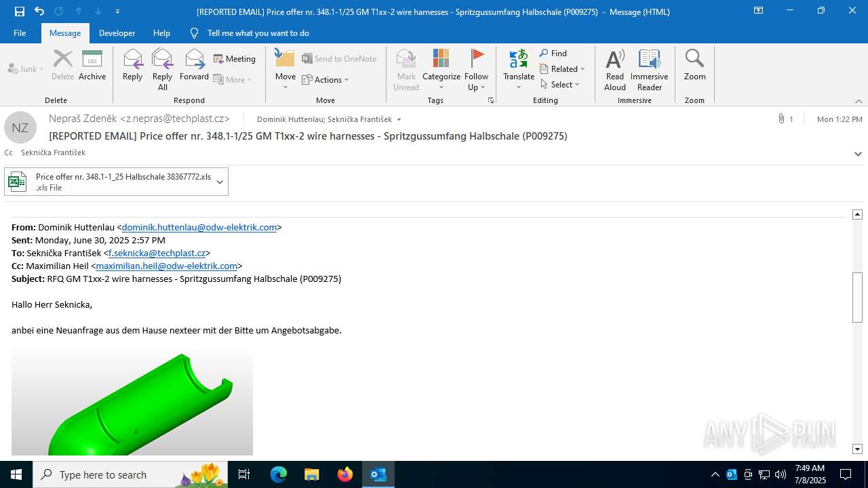Image resolution: width=868 pixels, height=488 pixels.
Task: Save the message using the floppy disk icon
Action: click(x=20, y=12)
